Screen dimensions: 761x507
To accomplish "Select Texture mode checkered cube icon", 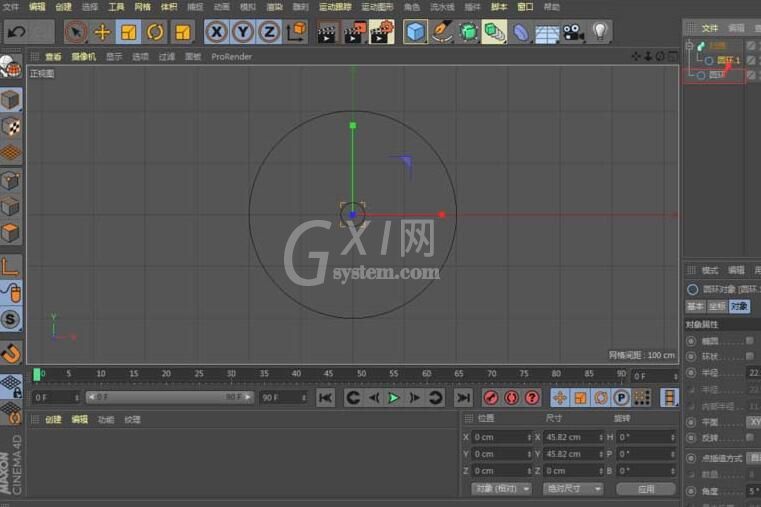I will [x=11, y=127].
